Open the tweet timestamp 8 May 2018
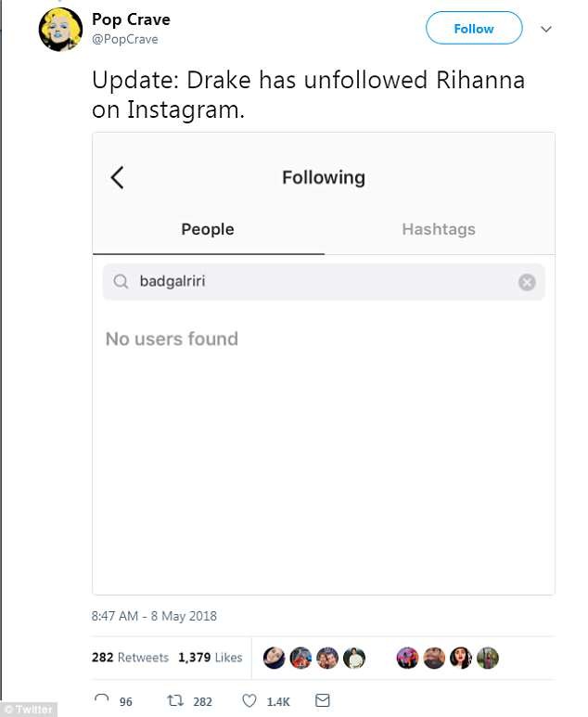Viewport: 588px width, 717px height. pyautogui.click(x=154, y=616)
